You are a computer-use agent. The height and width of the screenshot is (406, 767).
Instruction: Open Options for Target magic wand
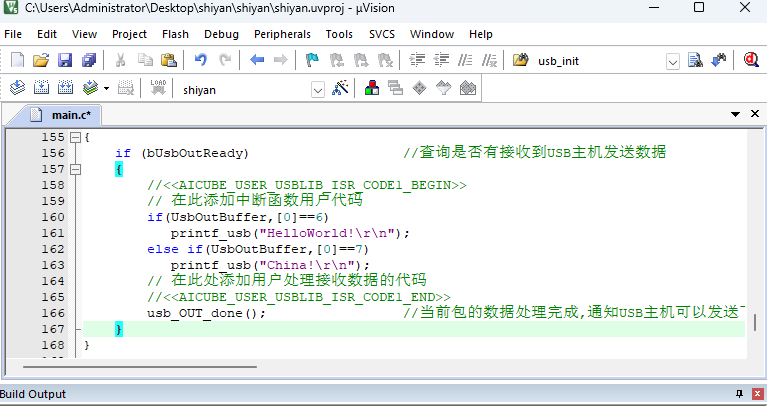coord(340,88)
